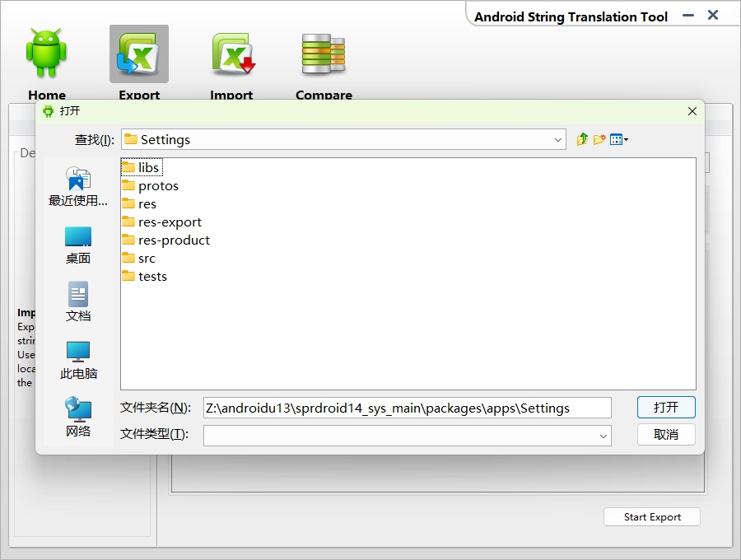Screen dimensions: 741x560
Task: Select the Export tool icon
Action: point(139,54)
